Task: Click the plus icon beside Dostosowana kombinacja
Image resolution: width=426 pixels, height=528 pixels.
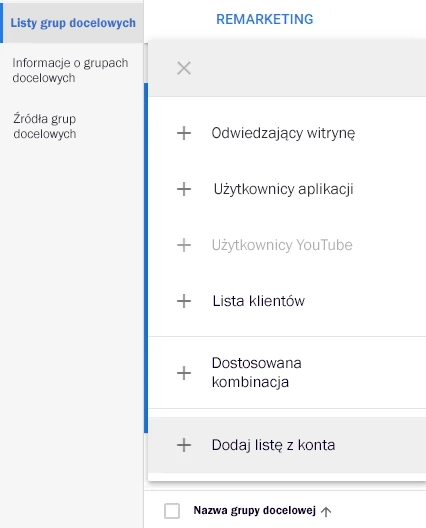Action: click(184, 373)
